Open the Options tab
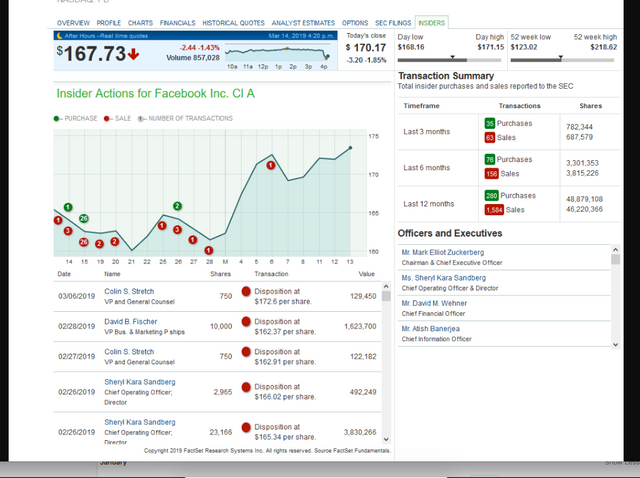640x478 pixels. [355, 23]
